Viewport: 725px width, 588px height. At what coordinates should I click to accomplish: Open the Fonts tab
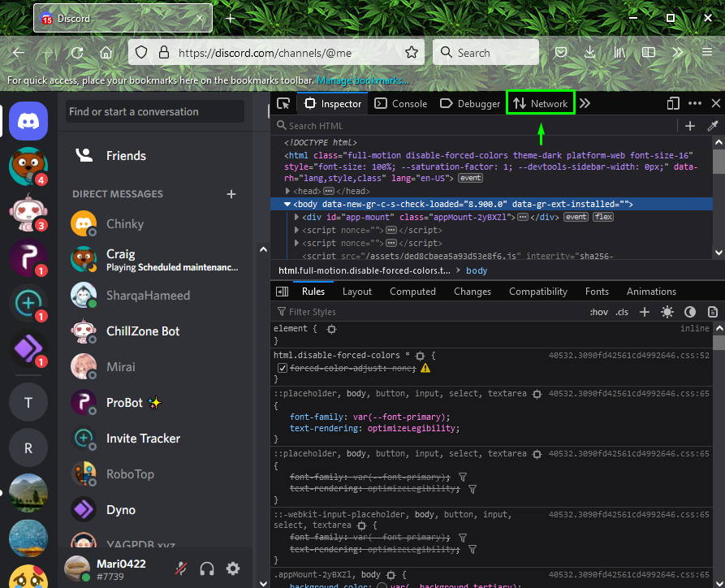point(597,292)
